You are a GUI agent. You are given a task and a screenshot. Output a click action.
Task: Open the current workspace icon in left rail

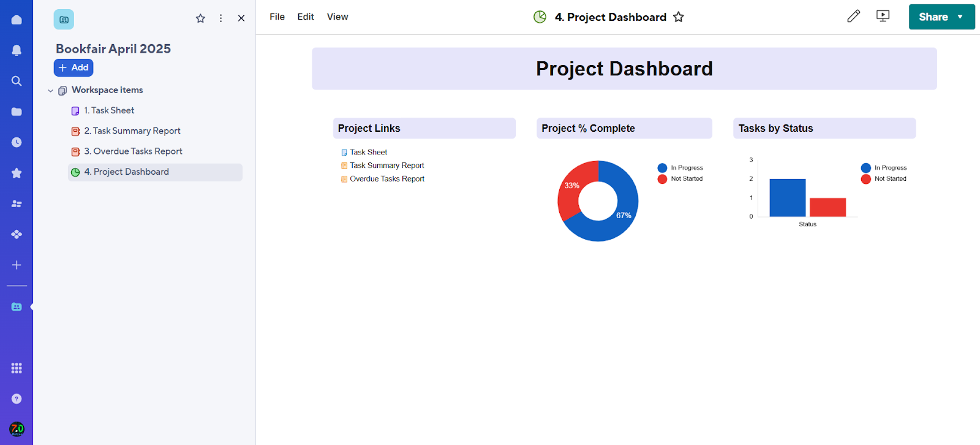click(17, 306)
